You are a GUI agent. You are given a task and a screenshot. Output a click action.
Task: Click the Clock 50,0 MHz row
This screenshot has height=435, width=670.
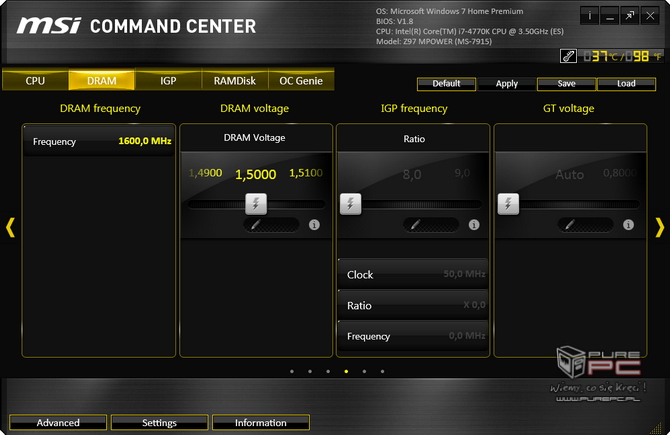(413, 274)
